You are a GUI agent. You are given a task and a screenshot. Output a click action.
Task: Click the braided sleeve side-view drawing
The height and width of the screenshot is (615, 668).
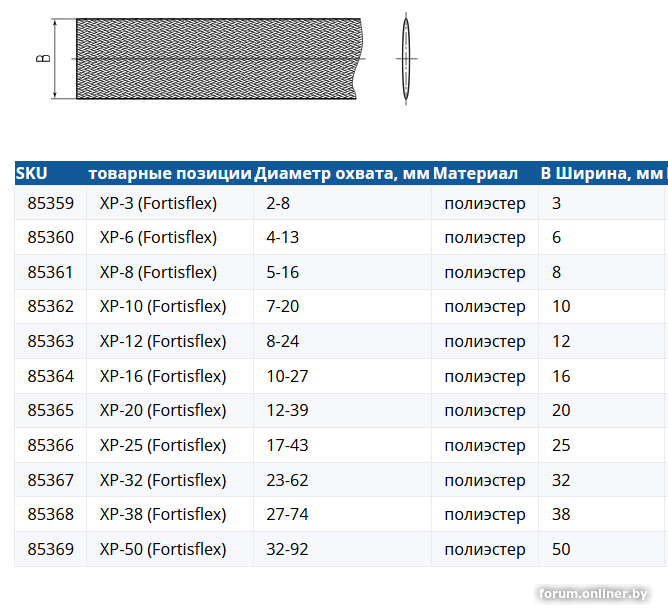tap(219, 59)
